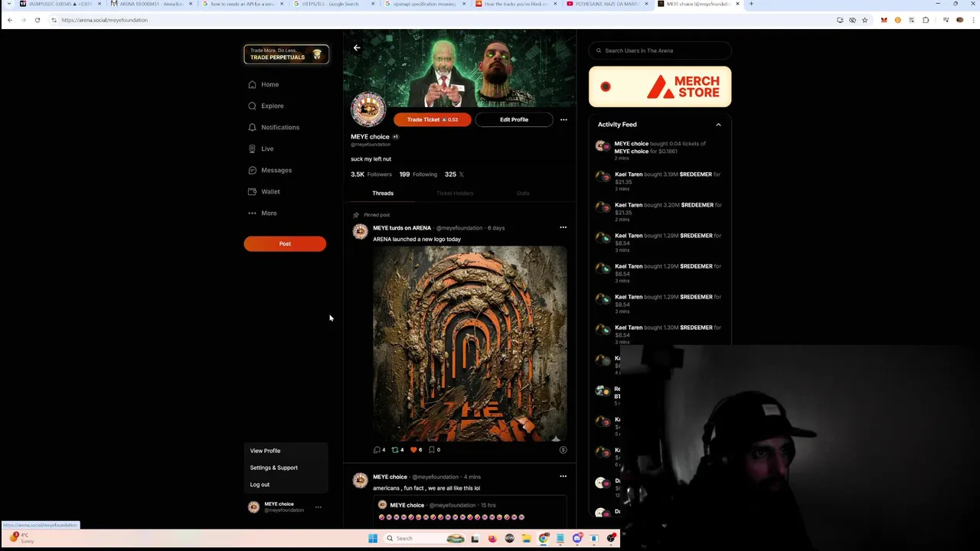Open the Windows Start menu
The image size is (980, 551).
[x=373, y=538]
